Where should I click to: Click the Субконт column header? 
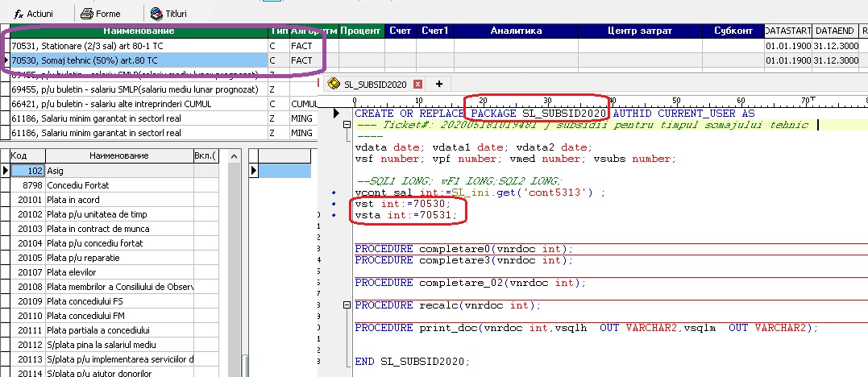click(x=733, y=31)
